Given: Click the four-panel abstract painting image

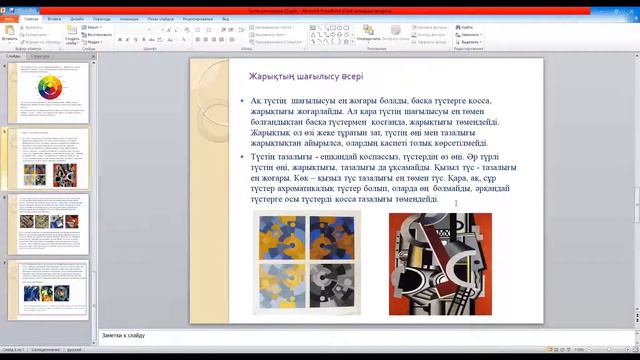Looking at the screenshot, I should point(307,263).
